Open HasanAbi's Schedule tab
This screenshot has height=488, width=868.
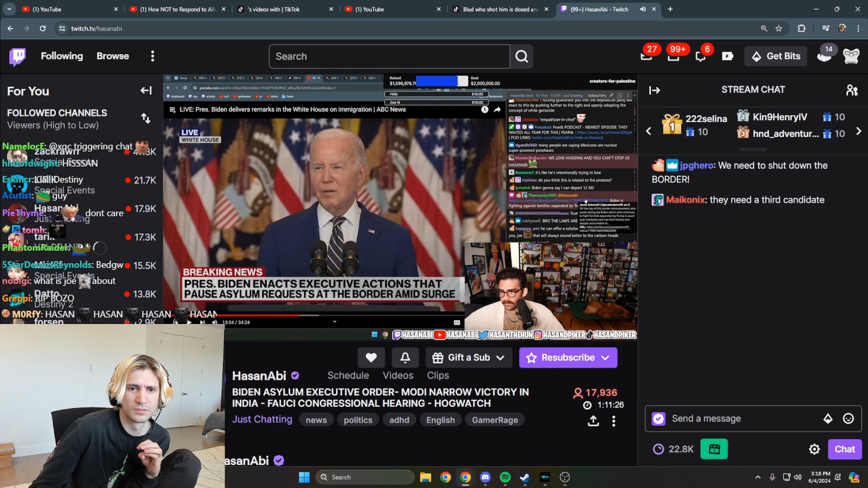[348, 375]
